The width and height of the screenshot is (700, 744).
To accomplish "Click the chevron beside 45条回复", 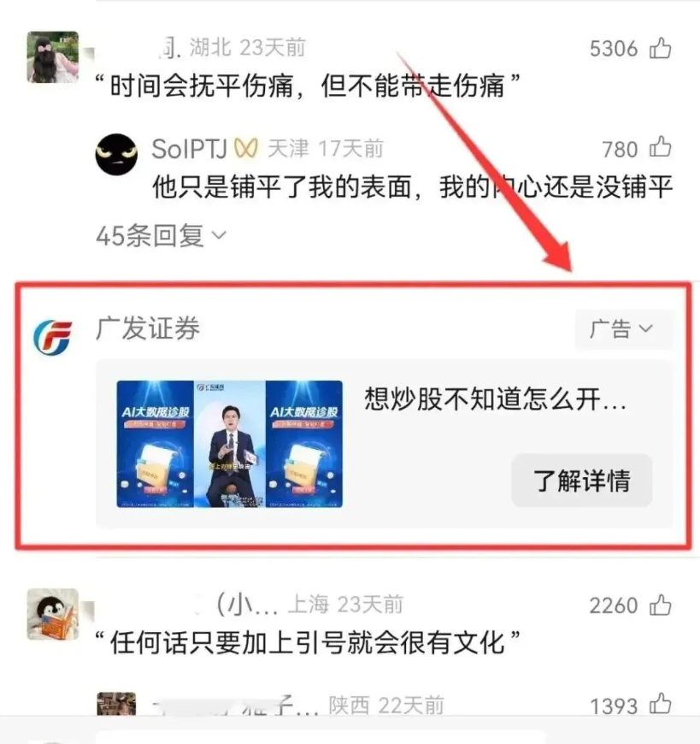I will pyautogui.click(x=219, y=235).
